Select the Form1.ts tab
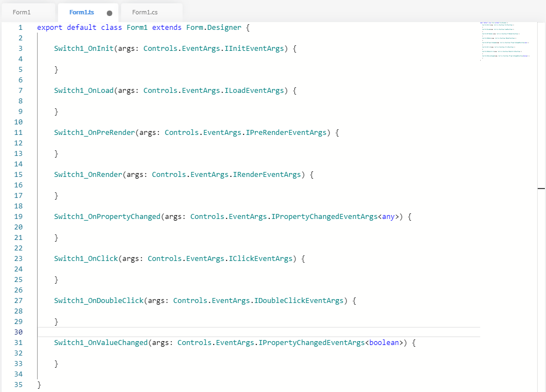 click(x=81, y=12)
